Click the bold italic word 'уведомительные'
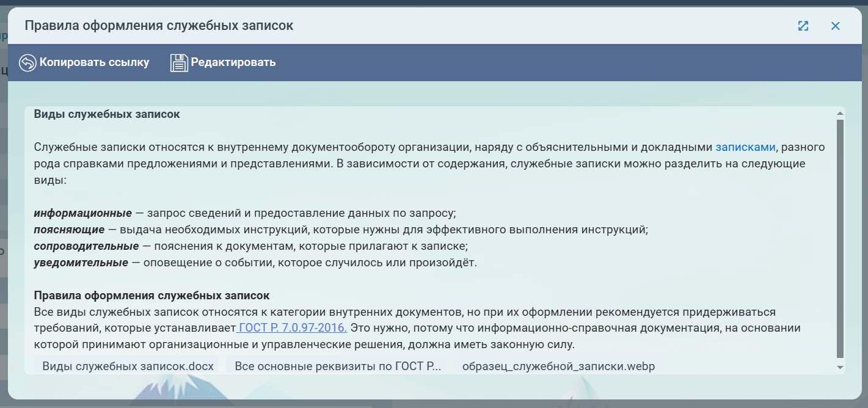This screenshot has width=868, height=408. pyautogui.click(x=81, y=263)
